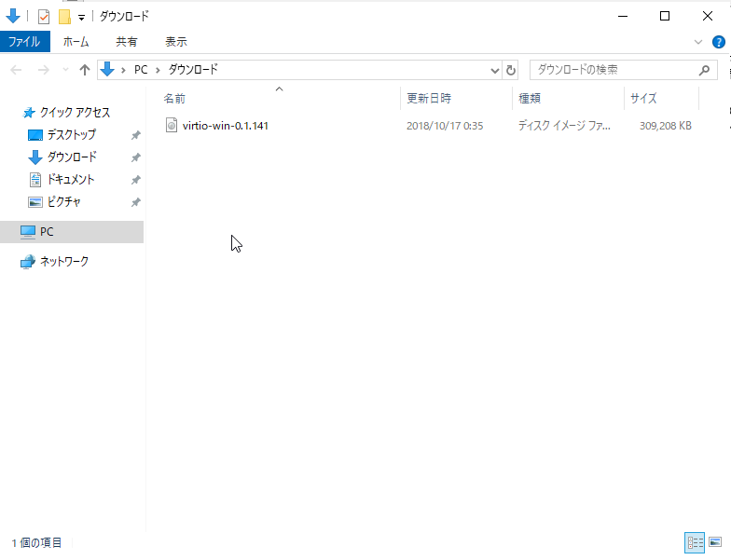Click the ピクチャ image icon in sidebar
731x560 pixels.
pos(35,202)
